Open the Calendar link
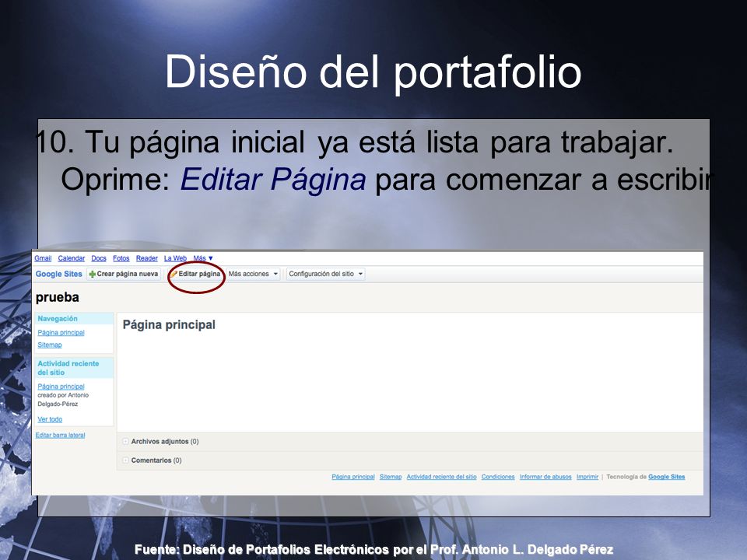This screenshot has height=560, width=747. coord(72,258)
